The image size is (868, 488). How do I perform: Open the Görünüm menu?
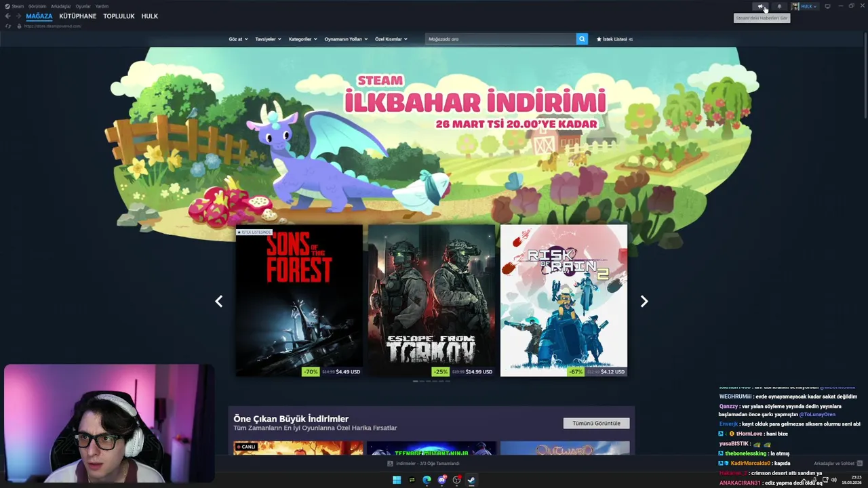point(37,6)
